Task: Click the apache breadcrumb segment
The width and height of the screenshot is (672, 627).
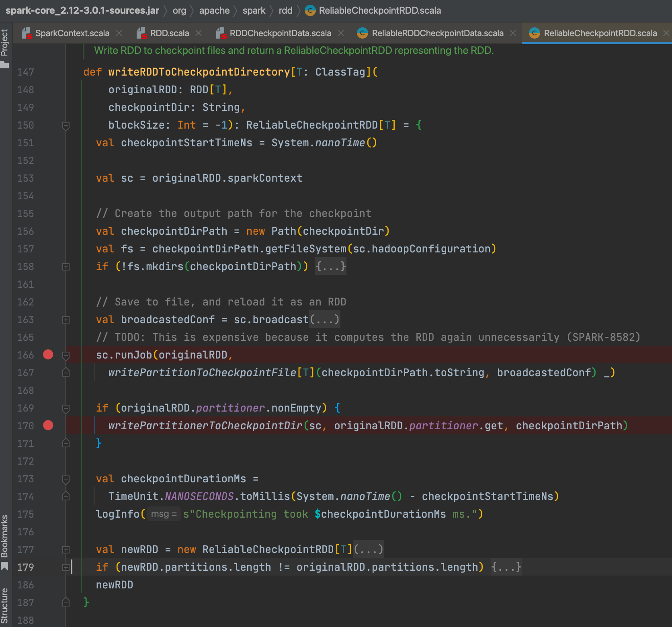Action: coord(214,10)
